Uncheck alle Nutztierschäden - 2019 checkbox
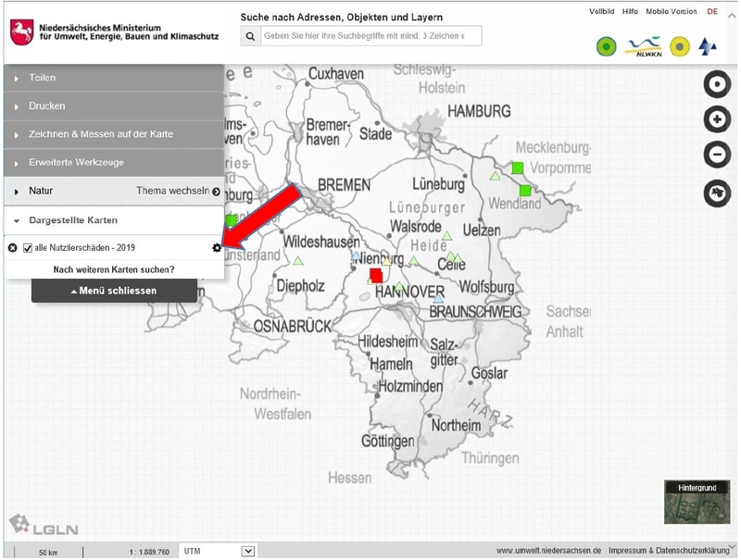 (28, 248)
